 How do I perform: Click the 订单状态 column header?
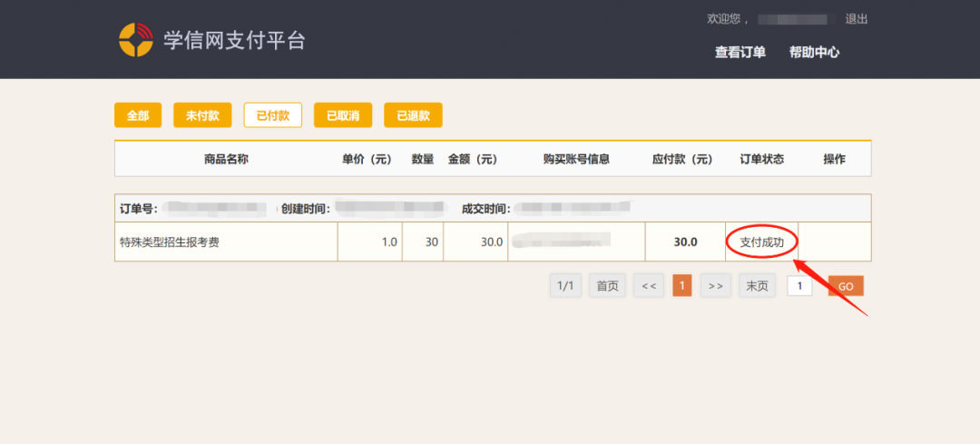click(761, 159)
